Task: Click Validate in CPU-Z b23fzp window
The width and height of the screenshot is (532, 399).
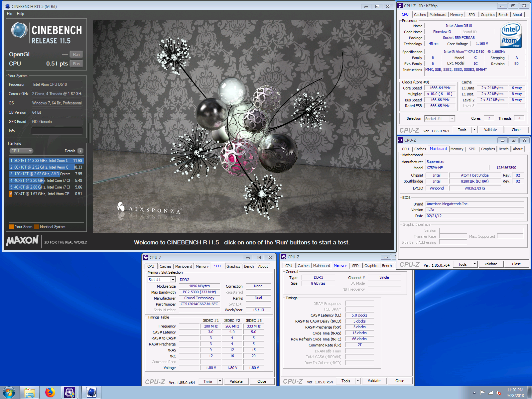Action: click(490, 130)
